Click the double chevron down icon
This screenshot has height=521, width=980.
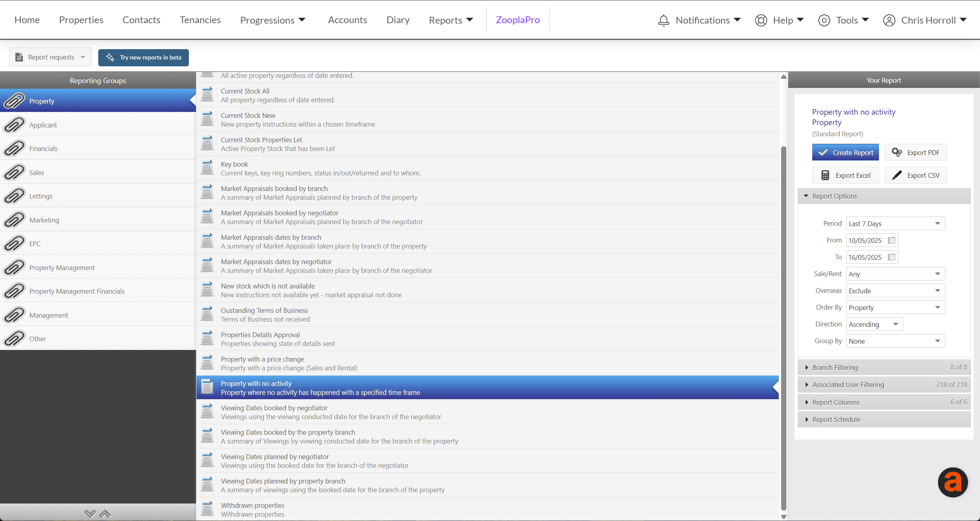tap(90, 513)
